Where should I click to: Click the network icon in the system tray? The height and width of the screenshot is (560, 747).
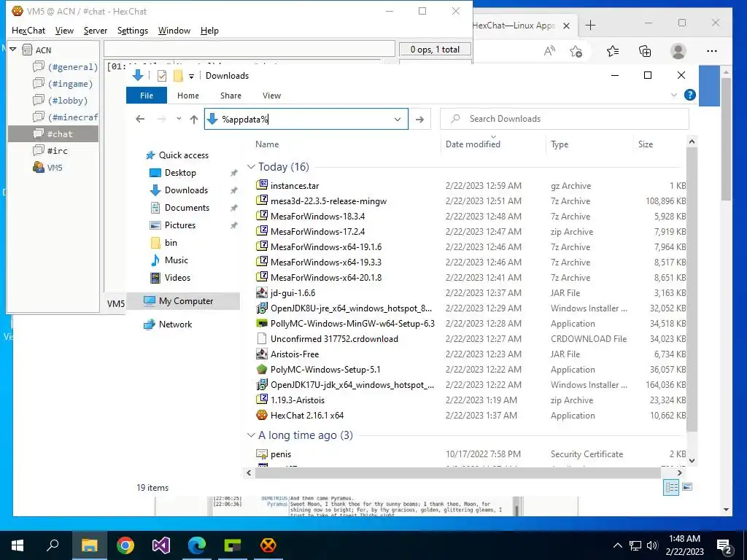635,545
